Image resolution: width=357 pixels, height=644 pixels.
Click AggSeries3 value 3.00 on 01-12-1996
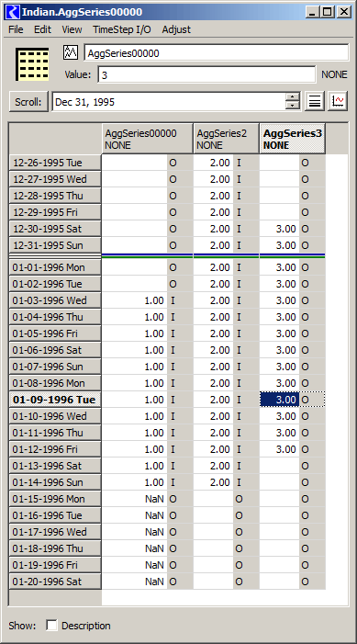tap(279, 449)
